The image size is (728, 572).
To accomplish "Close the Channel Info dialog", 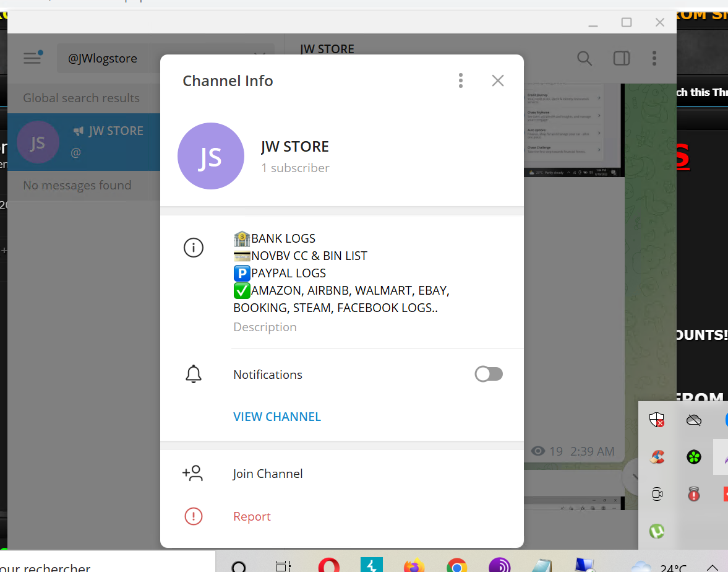I will tap(498, 80).
